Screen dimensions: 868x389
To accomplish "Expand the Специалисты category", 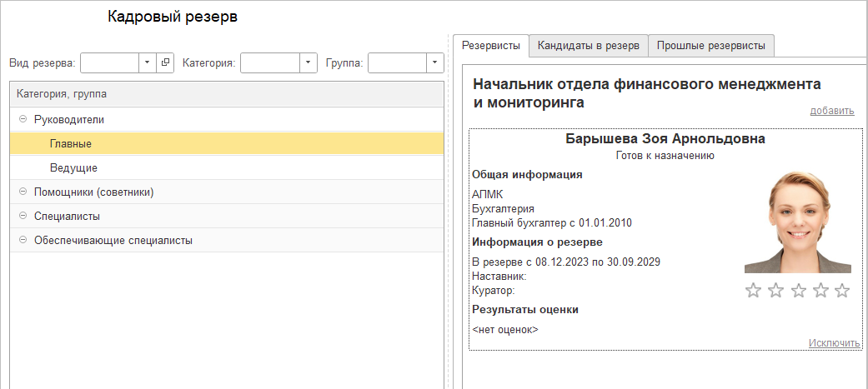I will pyautogui.click(x=23, y=217).
